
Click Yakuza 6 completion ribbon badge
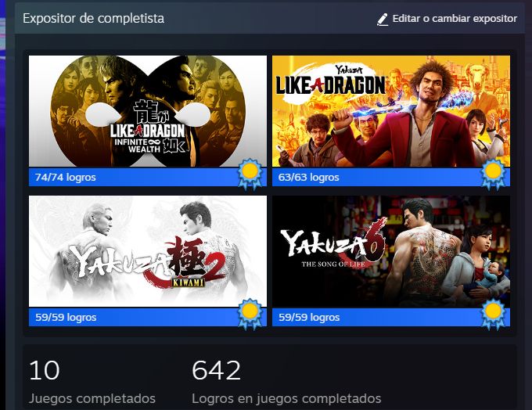[494, 314]
